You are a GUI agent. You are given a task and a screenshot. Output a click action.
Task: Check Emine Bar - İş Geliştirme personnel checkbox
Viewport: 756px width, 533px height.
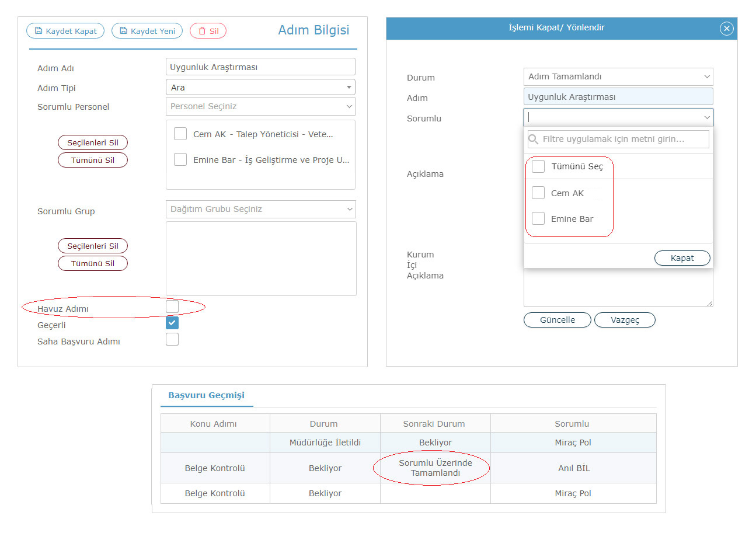pos(180,159)
